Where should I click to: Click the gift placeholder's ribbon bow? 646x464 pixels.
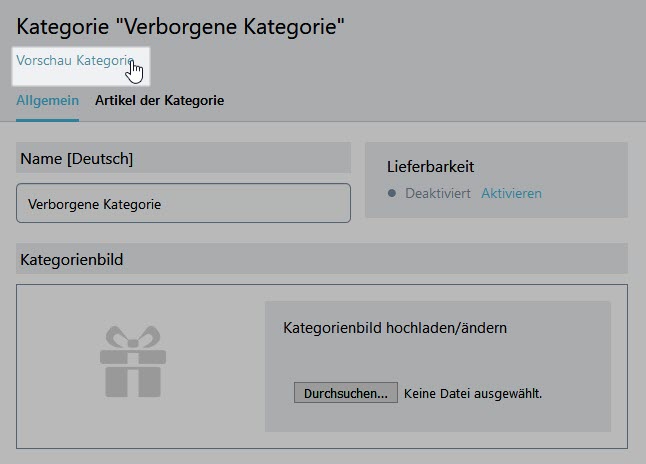[133, 337]
